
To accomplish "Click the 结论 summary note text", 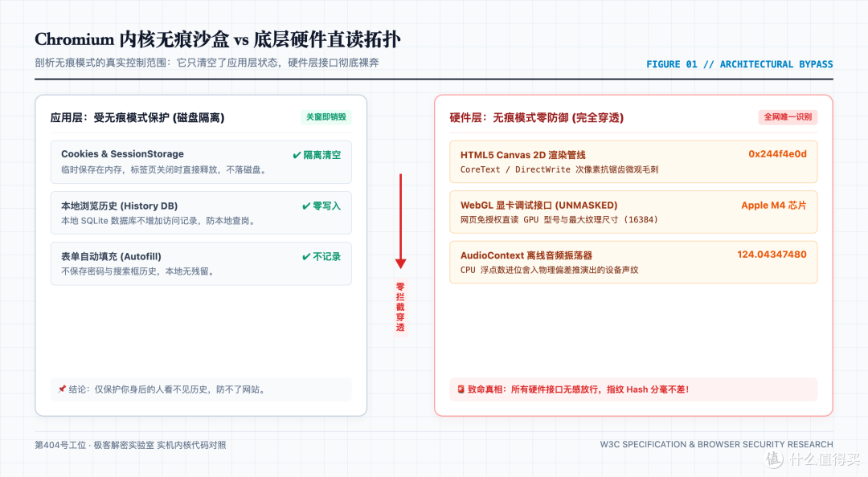I will (x=168, y=389).
